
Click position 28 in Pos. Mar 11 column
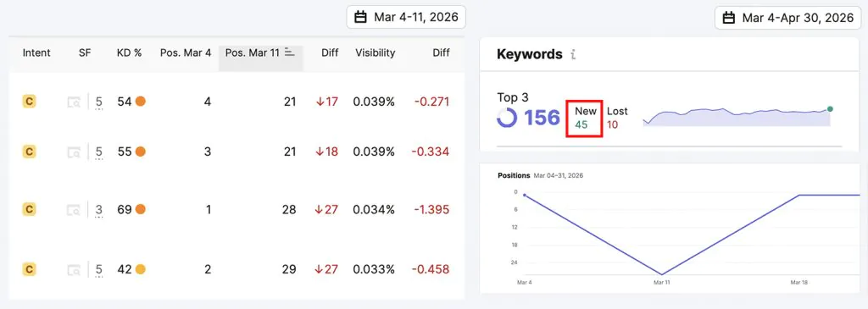tap(290, 209)
